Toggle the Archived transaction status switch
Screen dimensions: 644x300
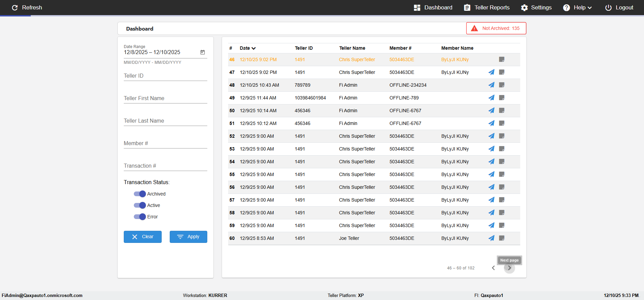(x=140, y=194)
